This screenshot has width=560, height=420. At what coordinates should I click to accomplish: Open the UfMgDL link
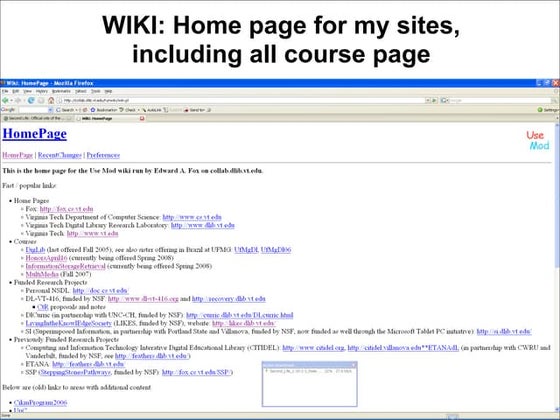click(x=246, y=250)
